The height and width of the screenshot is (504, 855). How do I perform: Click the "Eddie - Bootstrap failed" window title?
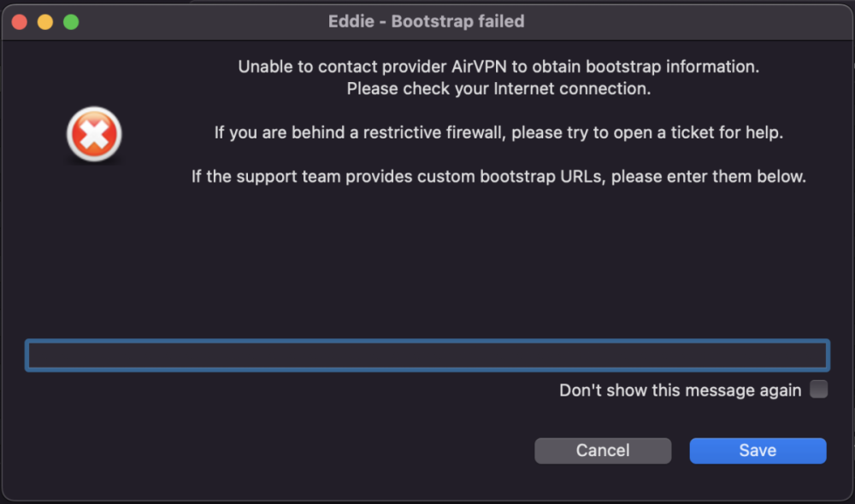point(426,21)
